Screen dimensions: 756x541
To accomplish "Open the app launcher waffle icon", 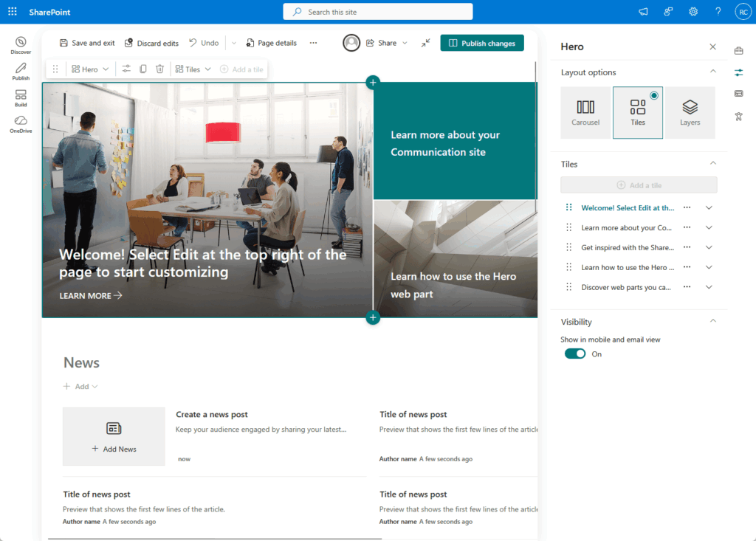I will coord(13,12).
